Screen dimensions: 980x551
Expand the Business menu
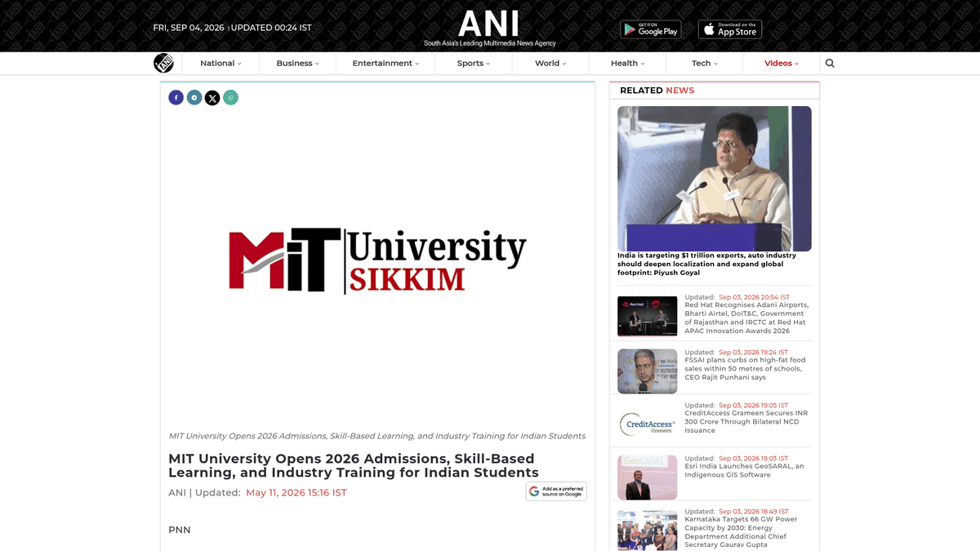coord(297,63)
